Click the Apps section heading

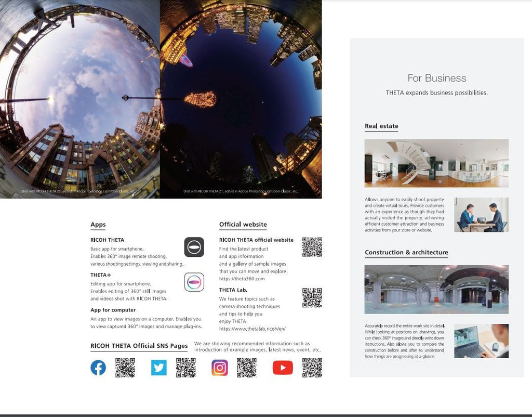[x=98, y=225]
